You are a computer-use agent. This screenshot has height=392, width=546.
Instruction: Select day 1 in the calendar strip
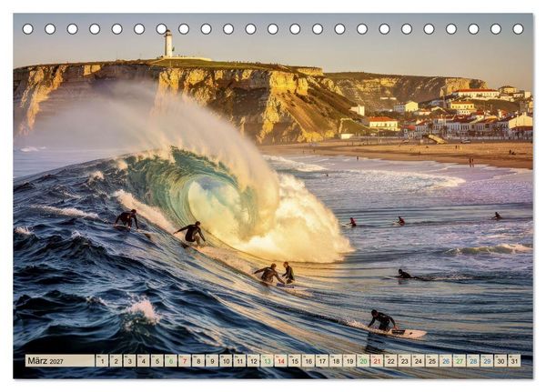point(102,361)
